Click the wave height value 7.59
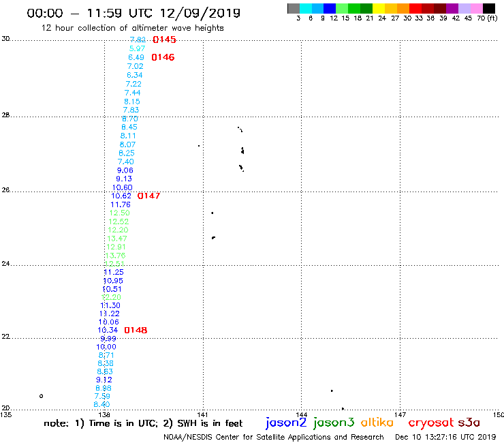 tap(102, 397)
